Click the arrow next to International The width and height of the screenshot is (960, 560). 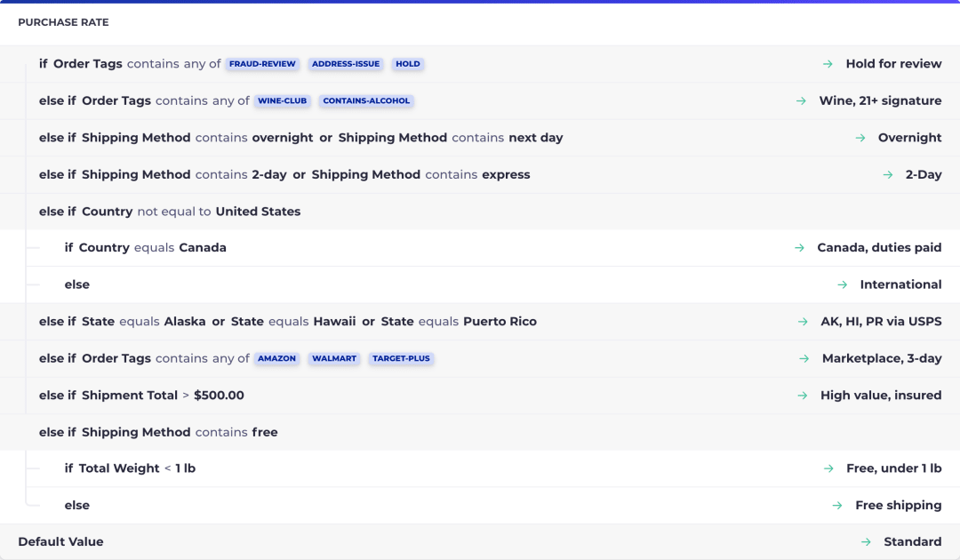(x=843, y=284)
